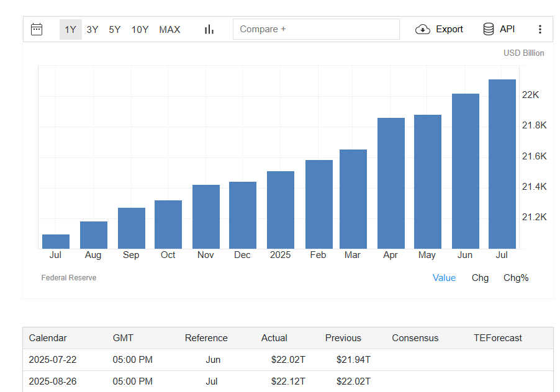Viewport: 560px width, 392px height.
Task: Click the Oct bar in chart
Action: coord(168,225)
